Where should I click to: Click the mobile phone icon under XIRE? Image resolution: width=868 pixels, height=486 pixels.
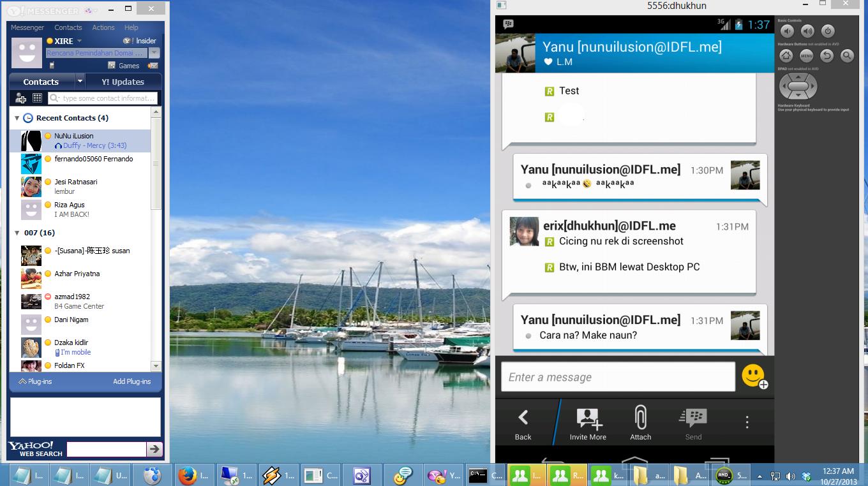click(x=52, y=65)
